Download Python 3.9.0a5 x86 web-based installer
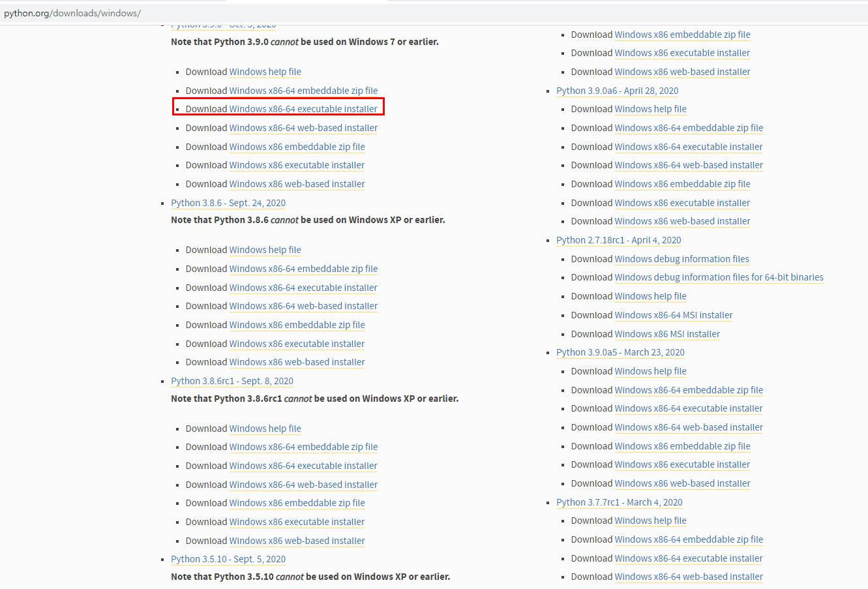868x589 pixels. coord(683,483)
